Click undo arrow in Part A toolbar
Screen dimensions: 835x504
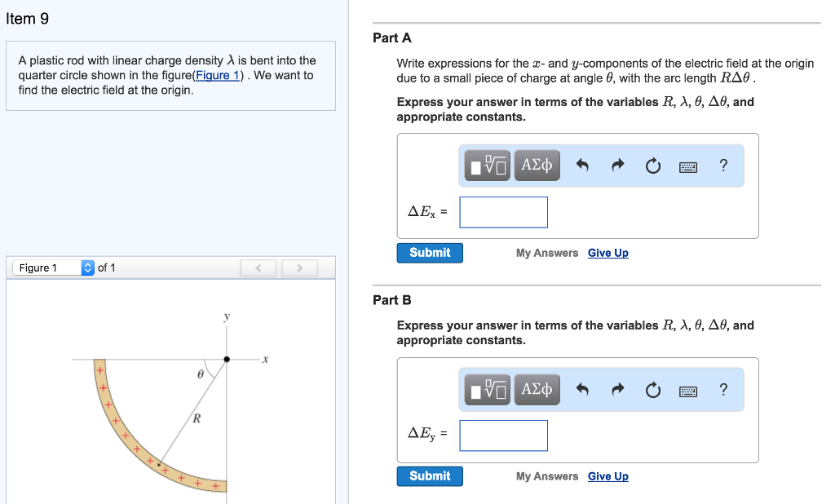582,166
